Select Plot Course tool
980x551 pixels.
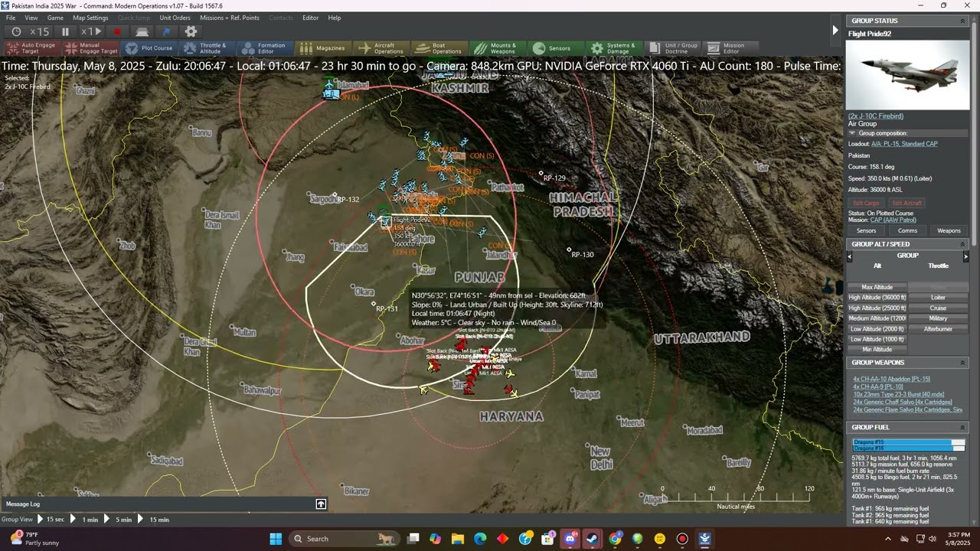pyautogui.click(x=149, y=48)
